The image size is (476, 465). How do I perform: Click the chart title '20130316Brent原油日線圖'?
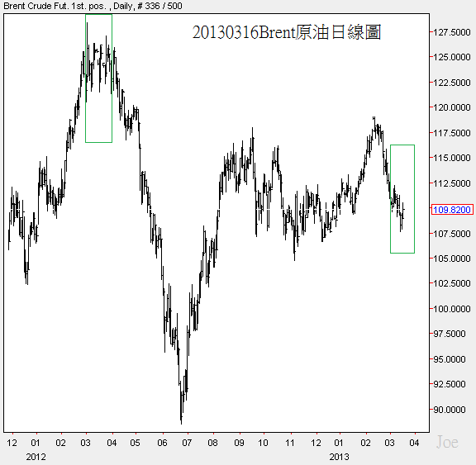(x=287, y=32)
